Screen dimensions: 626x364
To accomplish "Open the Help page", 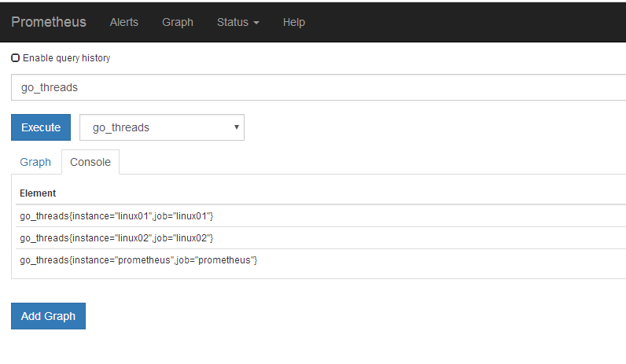I will tap(294, 22).
